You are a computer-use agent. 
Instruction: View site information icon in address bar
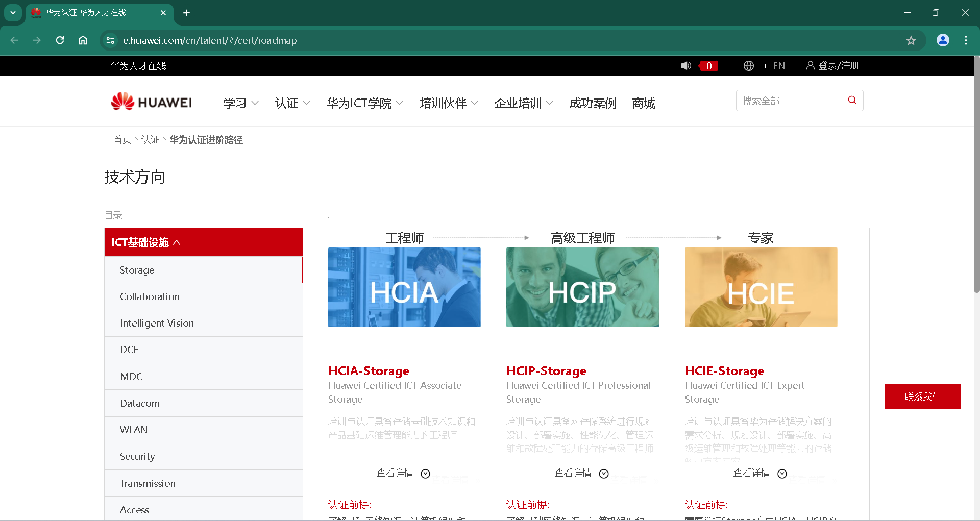point(110,40)
